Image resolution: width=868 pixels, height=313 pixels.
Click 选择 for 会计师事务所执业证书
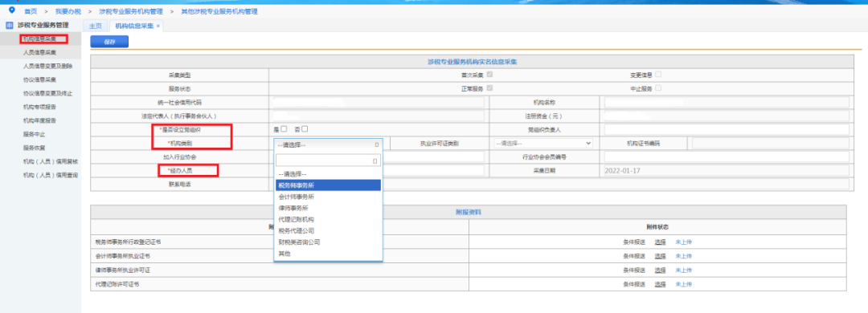point(660,256)
